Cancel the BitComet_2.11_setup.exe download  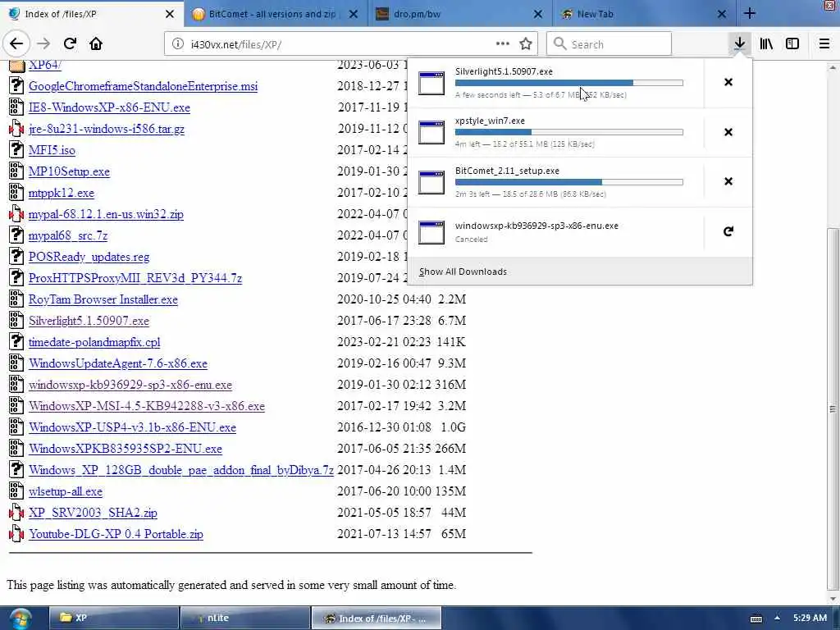pyautogui.click(x=728, y=181)
